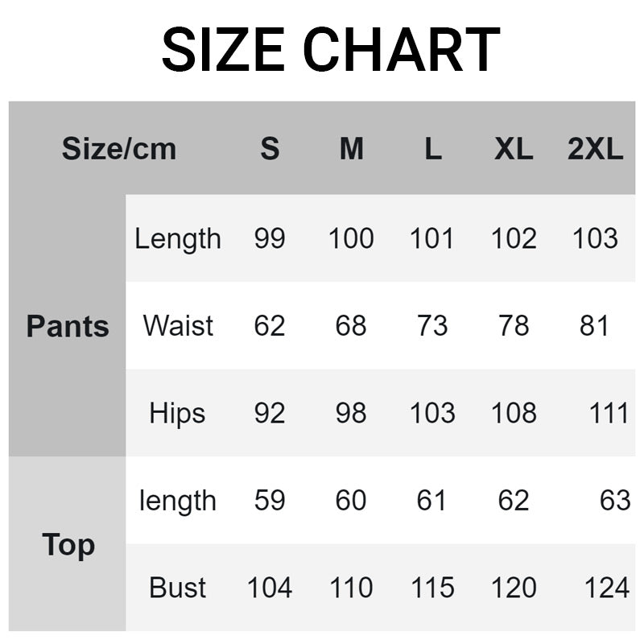Click the L size column header

click(433, 149)
